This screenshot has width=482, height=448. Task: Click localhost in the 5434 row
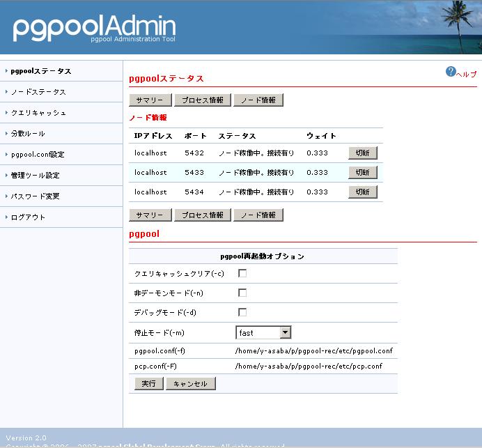[x=150, y=192]
